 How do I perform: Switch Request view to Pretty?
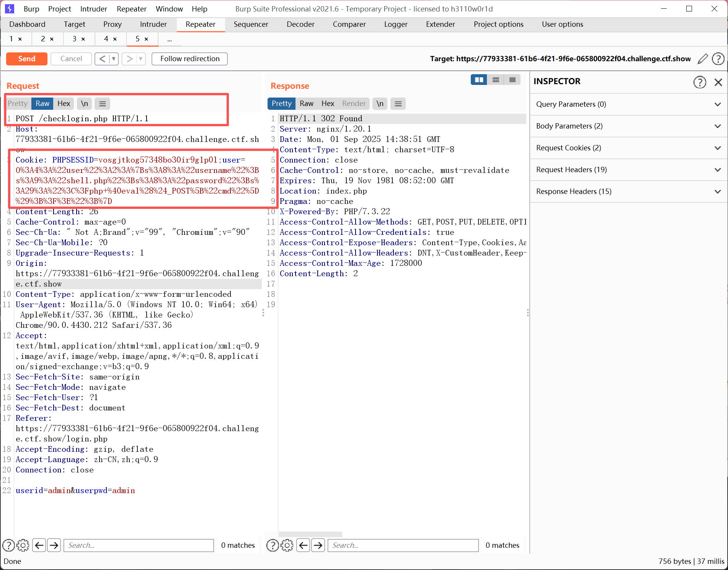18,103
